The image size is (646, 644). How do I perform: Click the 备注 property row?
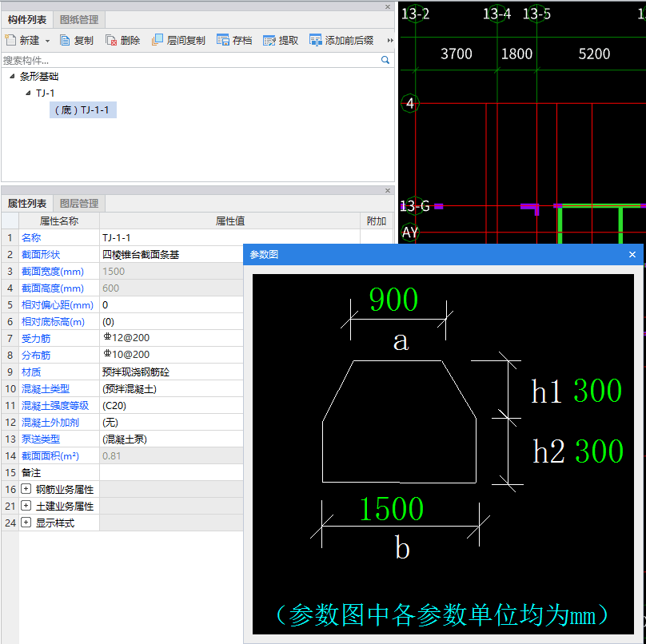click(x=122, y=473)
